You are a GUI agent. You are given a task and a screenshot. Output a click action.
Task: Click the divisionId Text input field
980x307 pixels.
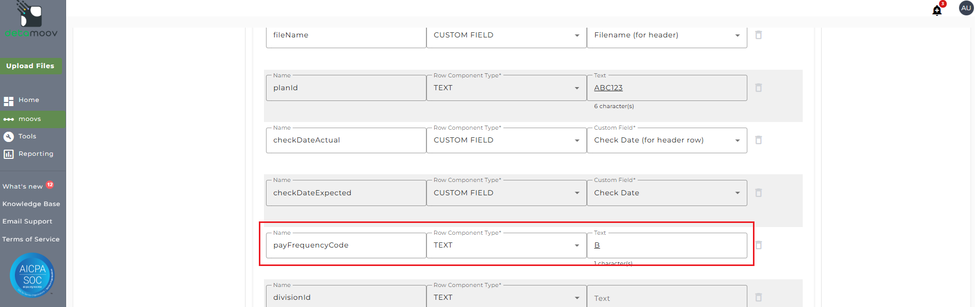666,298
